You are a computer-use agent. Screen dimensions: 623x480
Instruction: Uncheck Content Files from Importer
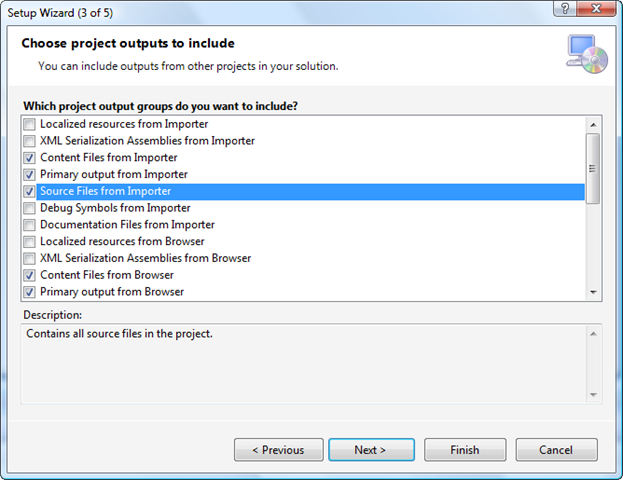[x=30, y=158]
